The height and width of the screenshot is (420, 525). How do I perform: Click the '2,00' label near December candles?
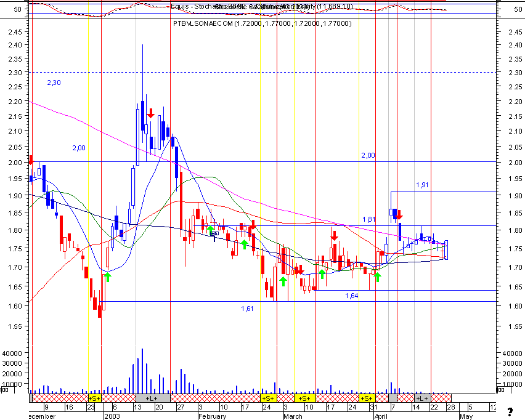79,148
